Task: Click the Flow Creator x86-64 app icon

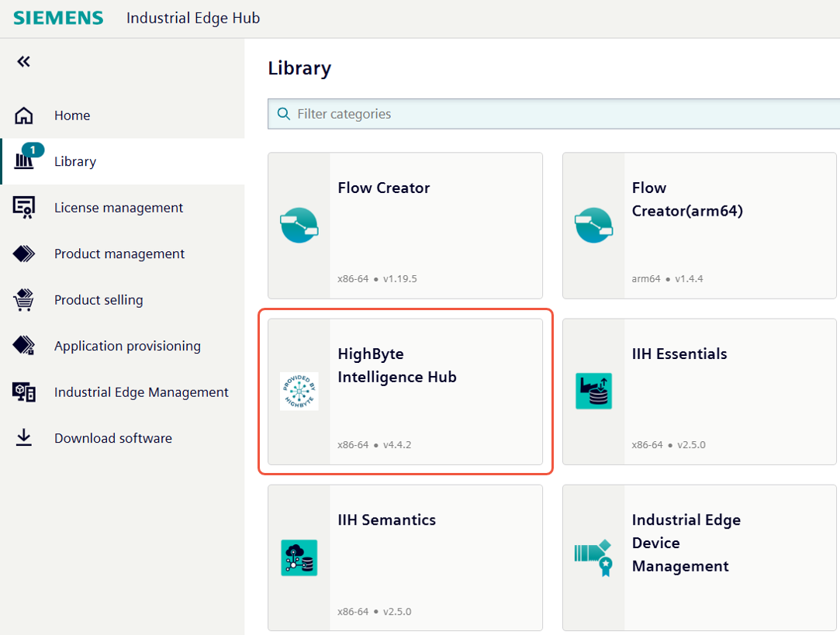Action: click(x=299, y=226)
